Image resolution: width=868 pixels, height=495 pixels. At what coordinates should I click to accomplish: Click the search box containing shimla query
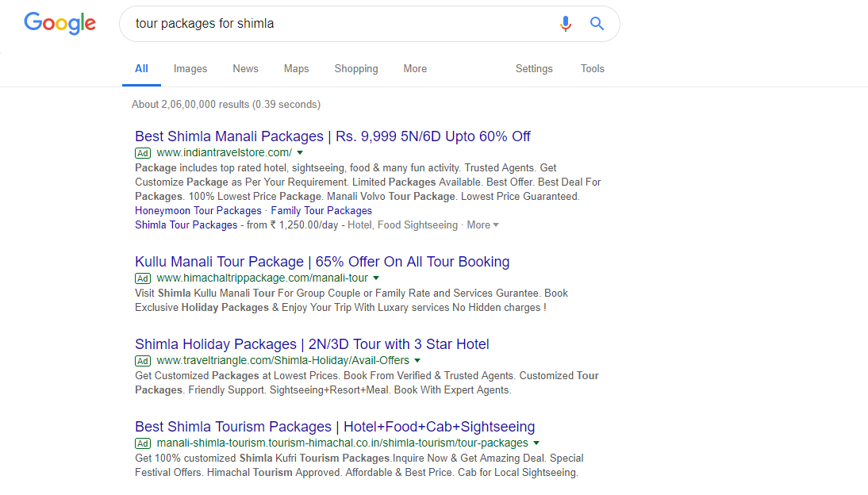(x=341, y=24)
